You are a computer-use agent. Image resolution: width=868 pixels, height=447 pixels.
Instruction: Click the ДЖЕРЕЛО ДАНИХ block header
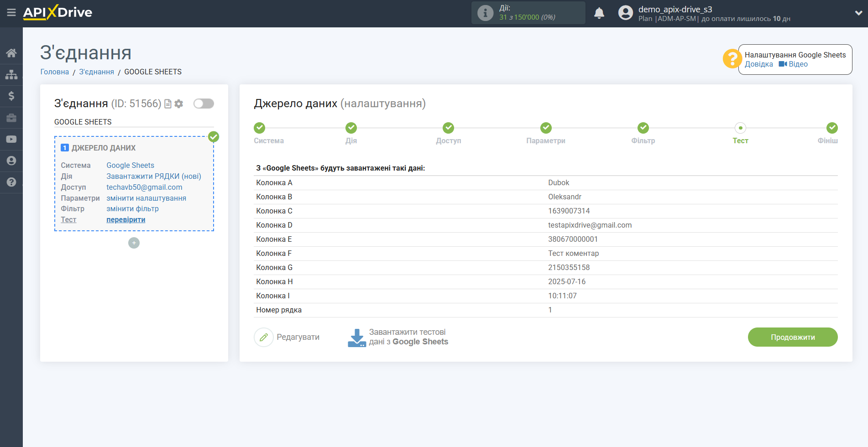[x=104, y=148]
